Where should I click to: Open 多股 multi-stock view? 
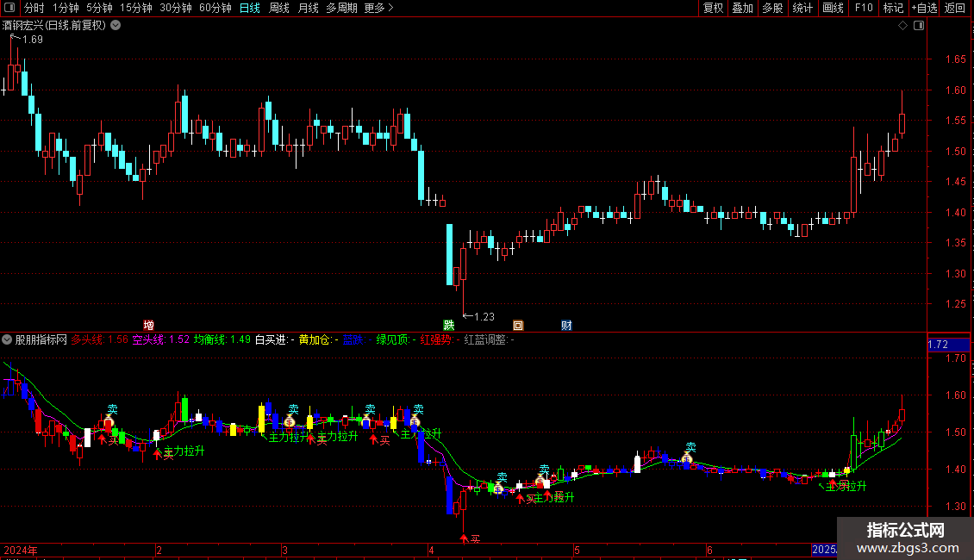772,8
